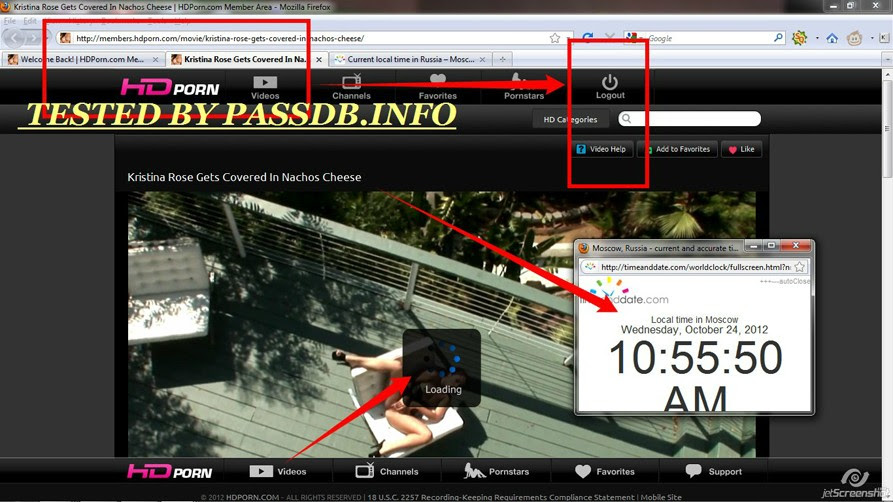
Task: Open Support in the bottom navigation bar
Action: tap(714, 471)
